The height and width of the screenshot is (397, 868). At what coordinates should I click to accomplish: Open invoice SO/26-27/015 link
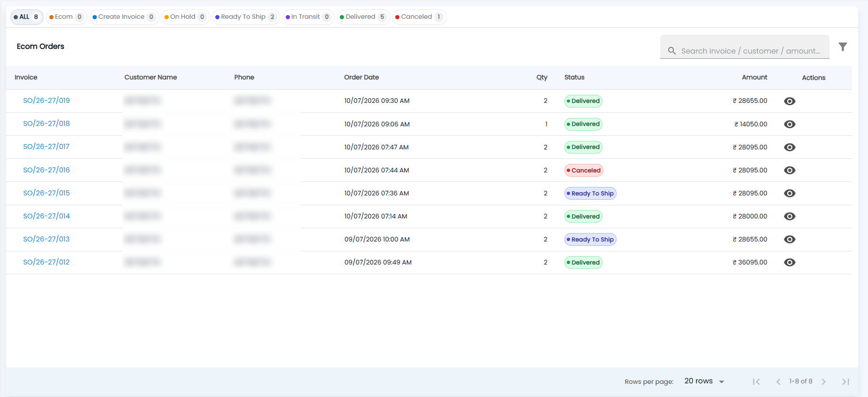point(47,193)
